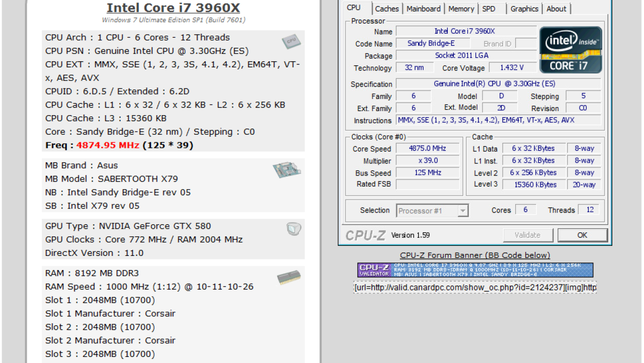The image size is (644, 363).
Task: Click the GPU Type : NVIDIA GeForce GTX 580 line
Action: pyautogui.click(x=128, y=226)
